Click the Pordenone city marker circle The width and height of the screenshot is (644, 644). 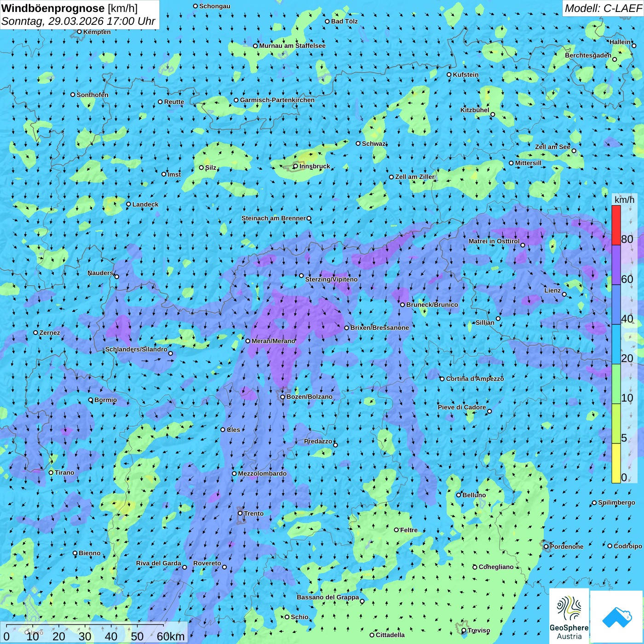point(546,546)
